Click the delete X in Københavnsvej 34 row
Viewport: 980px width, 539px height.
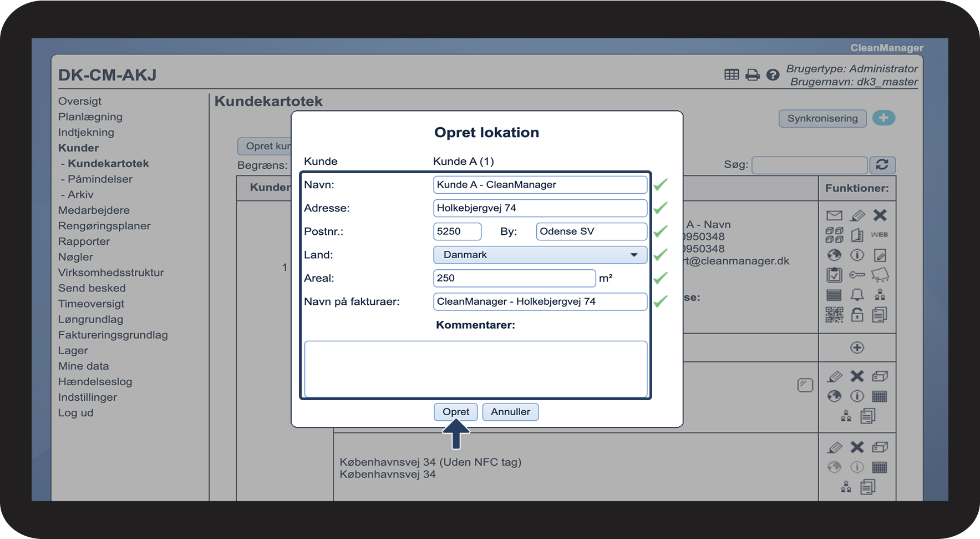[x=857, y=447]
